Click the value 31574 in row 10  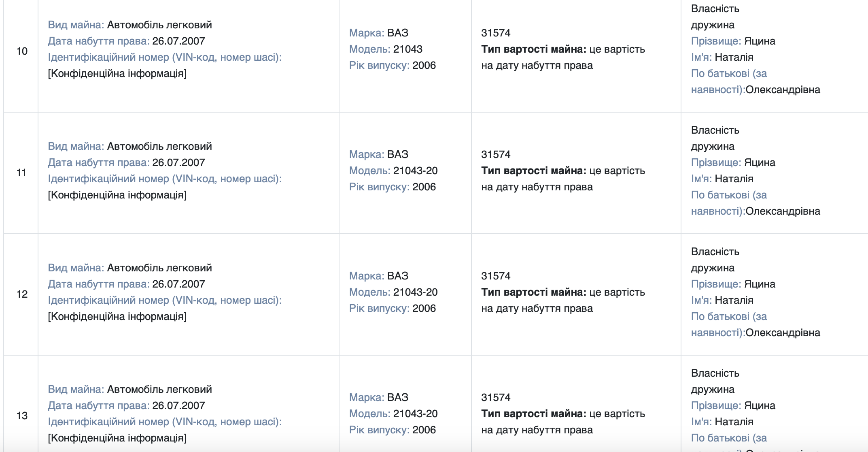point(496,33)
